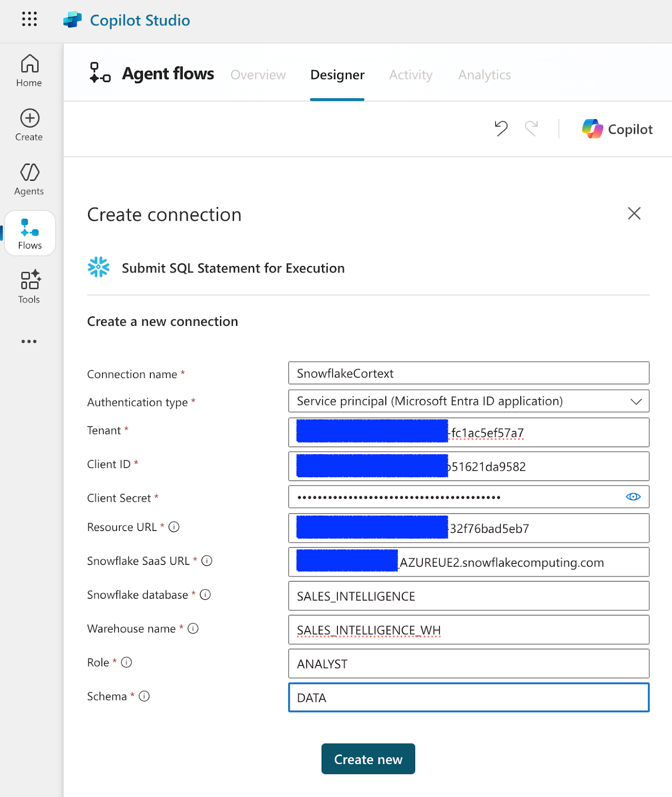Click the undo arrow icon
The width and height of the screenshot is (672, 797).
coord(501,129)
